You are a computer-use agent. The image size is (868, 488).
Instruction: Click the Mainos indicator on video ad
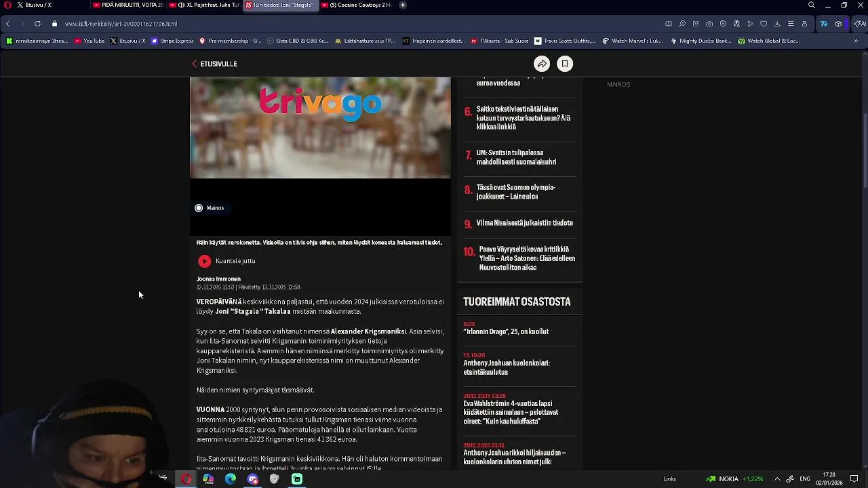pos(210,208)
